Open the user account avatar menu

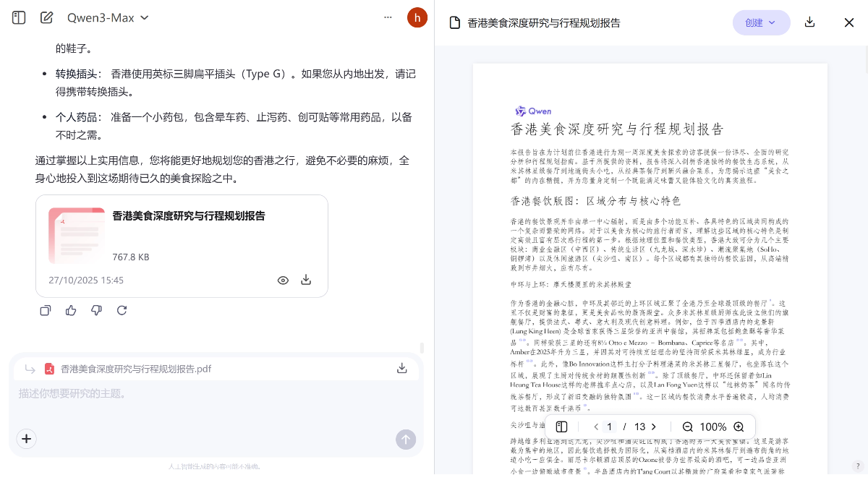[417, 17]
